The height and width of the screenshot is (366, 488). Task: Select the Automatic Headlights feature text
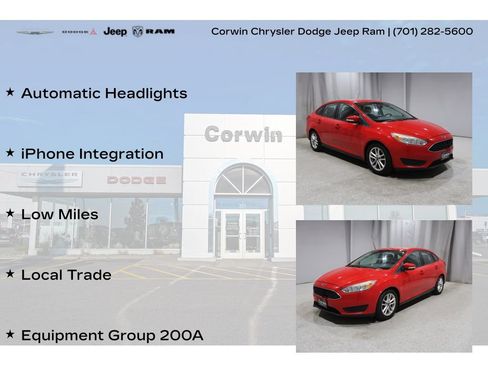point(104,93)
